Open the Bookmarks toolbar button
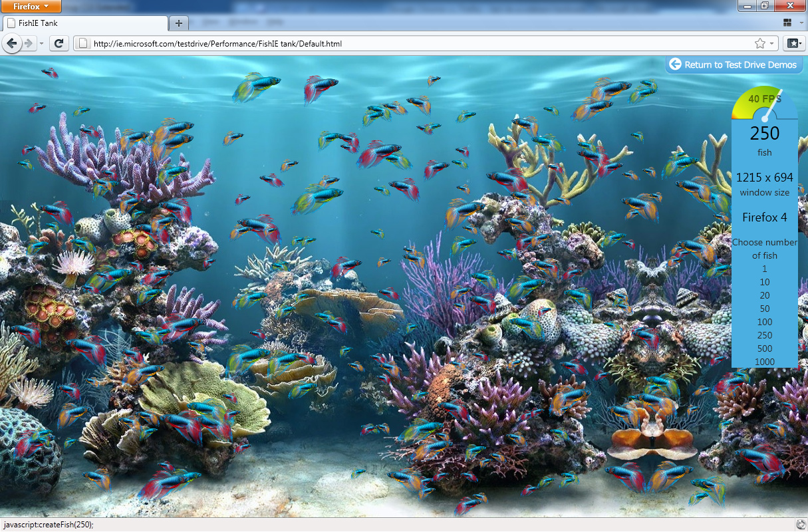The image size is (808, 532). point(793,43)
